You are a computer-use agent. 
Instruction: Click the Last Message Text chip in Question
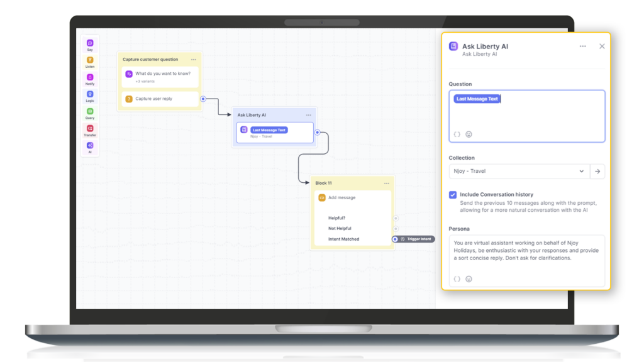(x=476, y=99)
